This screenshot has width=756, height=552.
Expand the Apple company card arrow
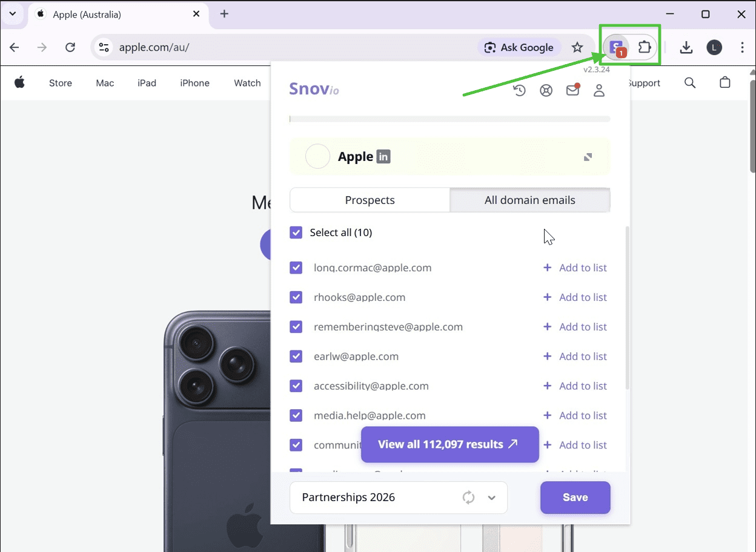pos(588,157)
